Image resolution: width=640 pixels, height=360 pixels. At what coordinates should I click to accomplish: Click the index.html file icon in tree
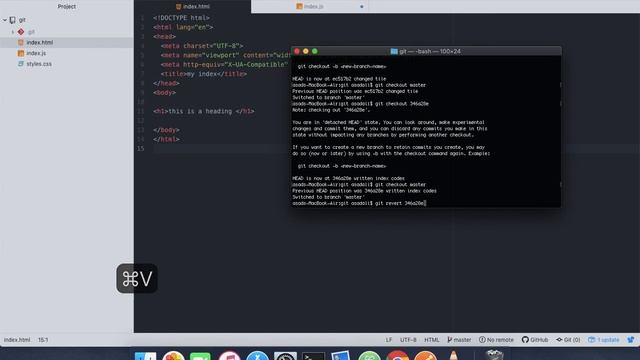coord(21,42)
